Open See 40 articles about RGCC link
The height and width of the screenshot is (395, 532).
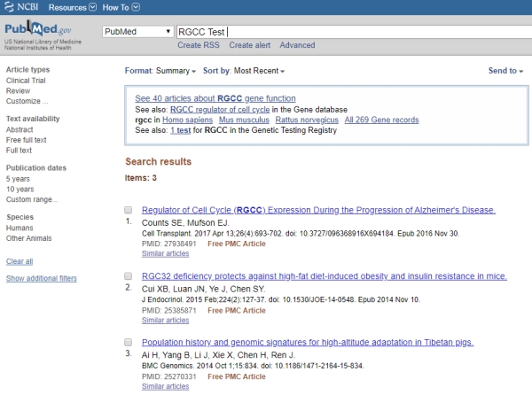(215, 98)
